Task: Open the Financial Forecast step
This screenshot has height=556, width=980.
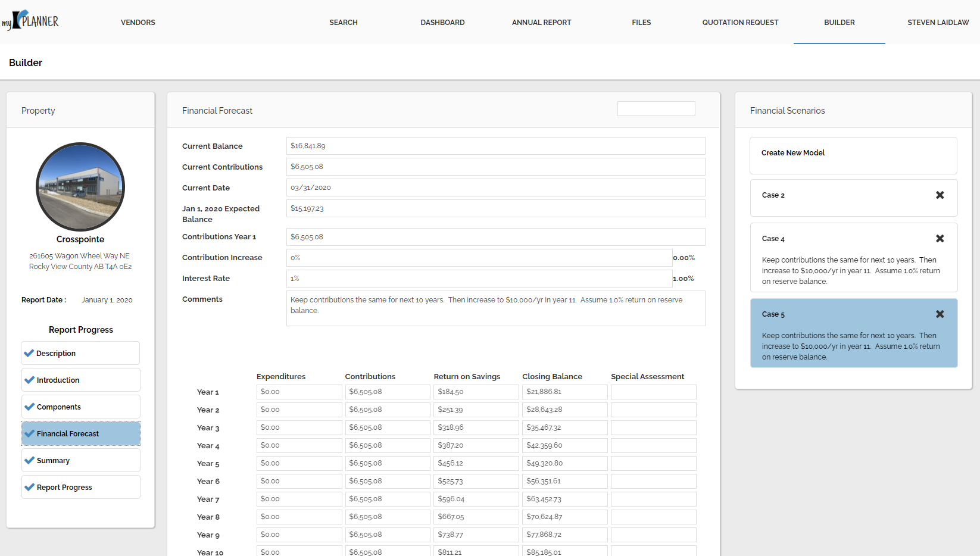Action: (81, 433)
